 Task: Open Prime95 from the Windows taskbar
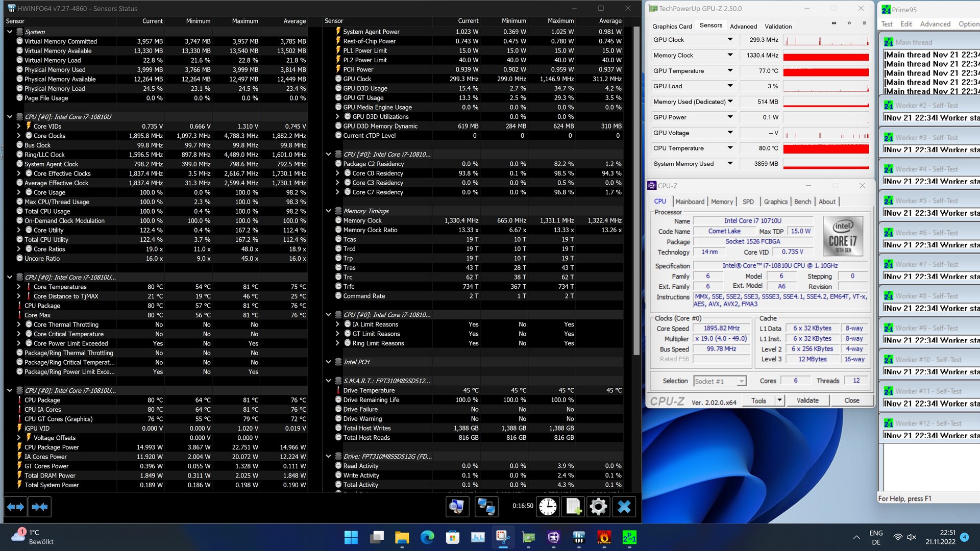click(629, 537)
